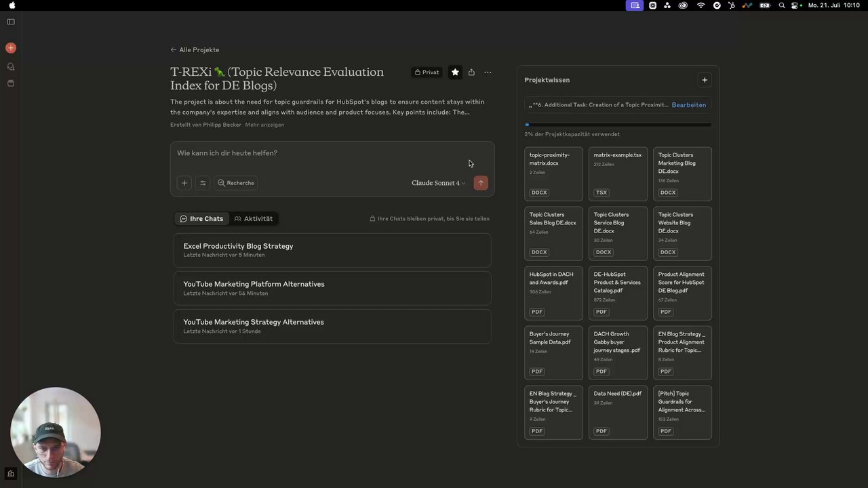
Task: Open Spotlight search in the menu bar
Action: [x=782, y=5]
